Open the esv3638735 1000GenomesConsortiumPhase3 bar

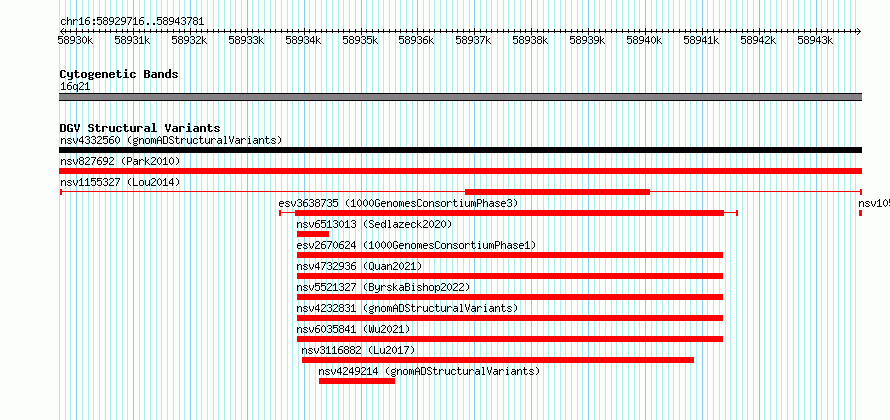click(x=509, y=213)
